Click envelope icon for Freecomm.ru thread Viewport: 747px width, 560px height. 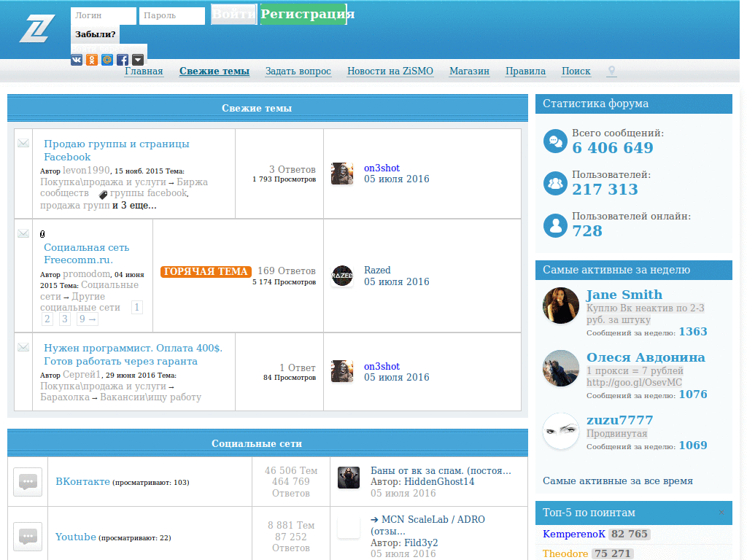pyautogui.click(x=23, y=233)
